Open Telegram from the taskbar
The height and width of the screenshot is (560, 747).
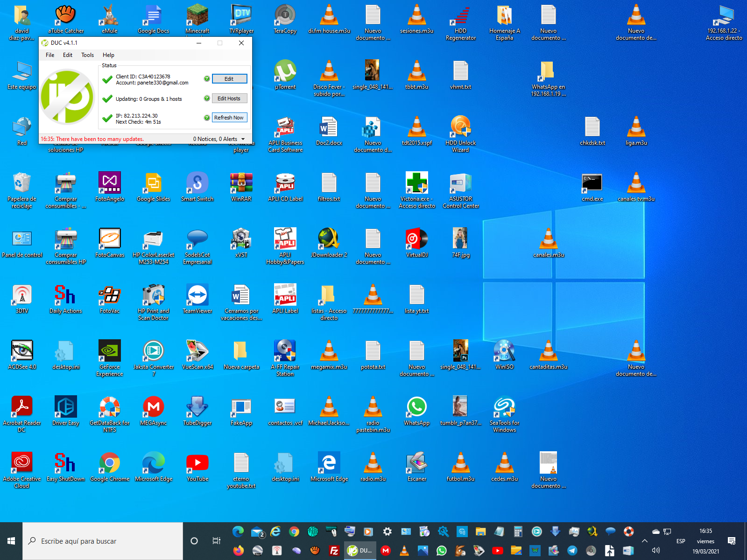point(572,551)
